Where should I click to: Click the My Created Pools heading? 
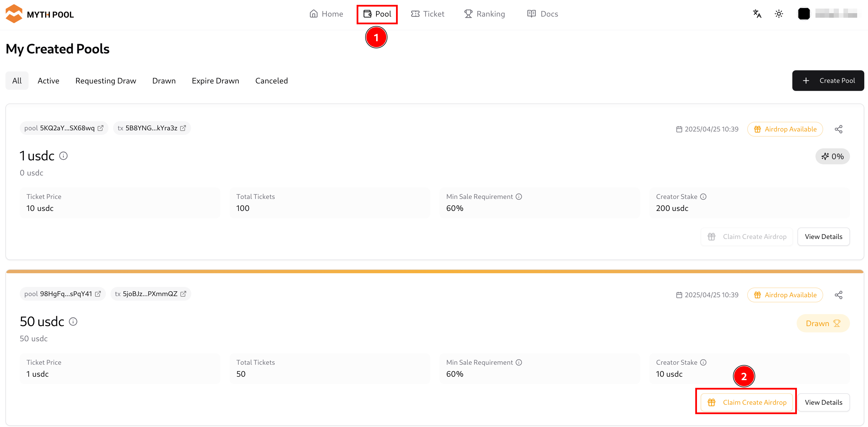tap(58, 49)
